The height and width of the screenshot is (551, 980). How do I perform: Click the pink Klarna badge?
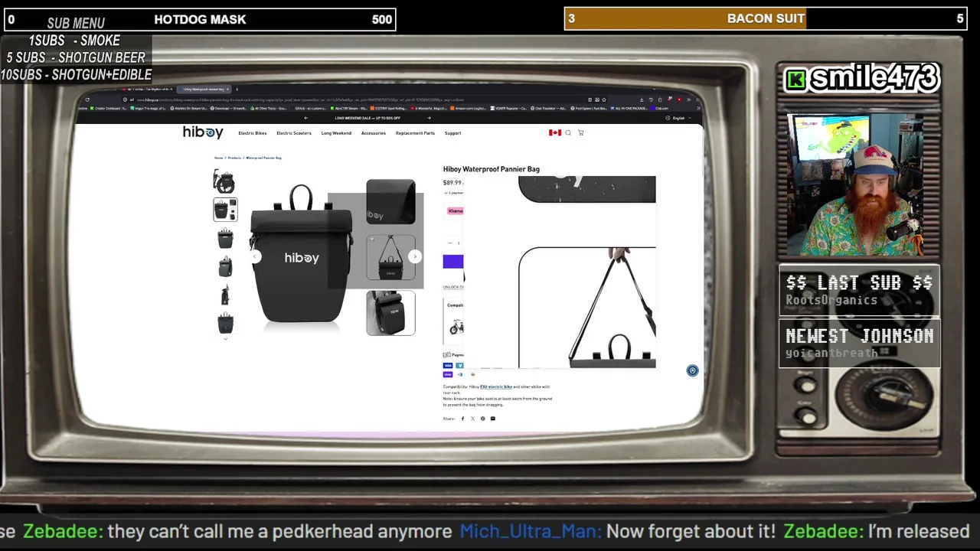click(x=456, y=210)
